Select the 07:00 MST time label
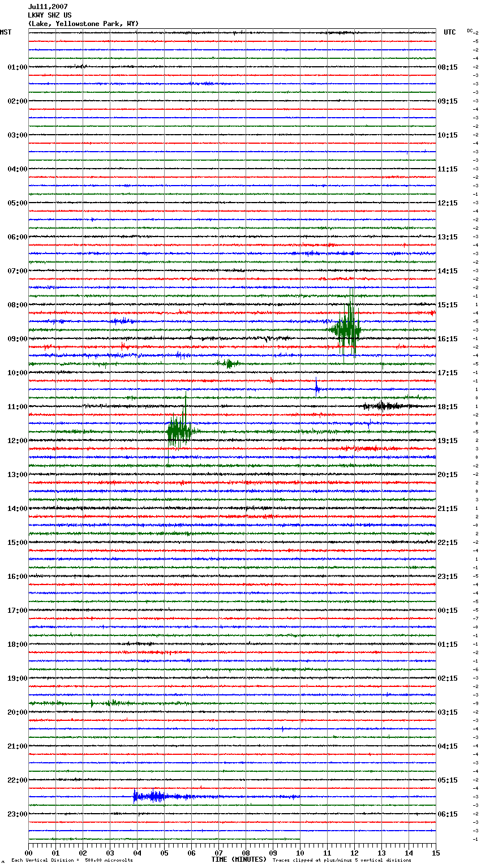 click(17, 271)
